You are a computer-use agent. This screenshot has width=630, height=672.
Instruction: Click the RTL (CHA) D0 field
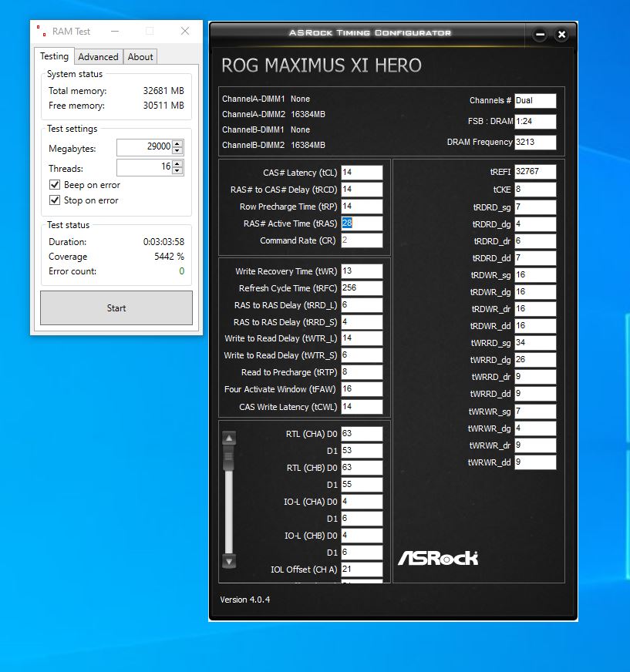pyautogui.click(x=362, y=434)
